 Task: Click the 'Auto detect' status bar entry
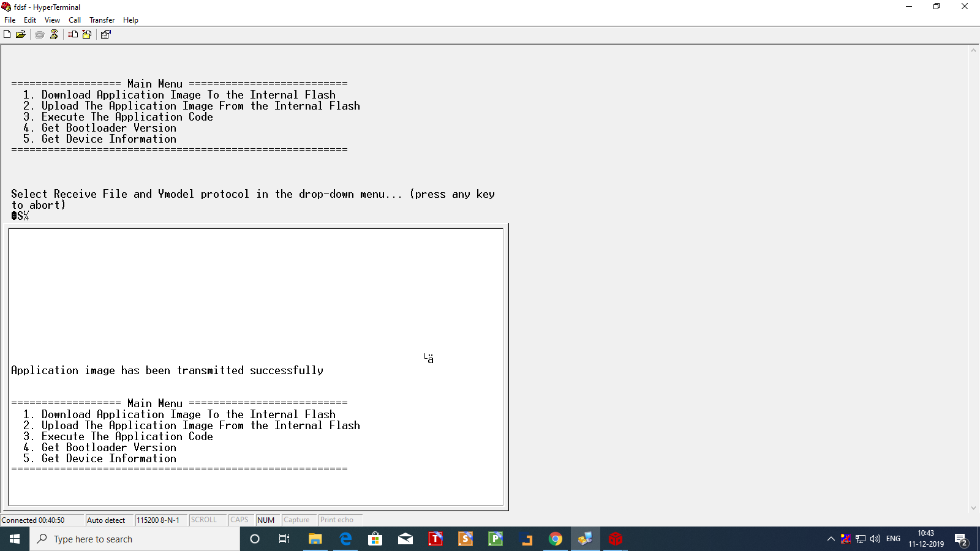click(x=106, y=520)
